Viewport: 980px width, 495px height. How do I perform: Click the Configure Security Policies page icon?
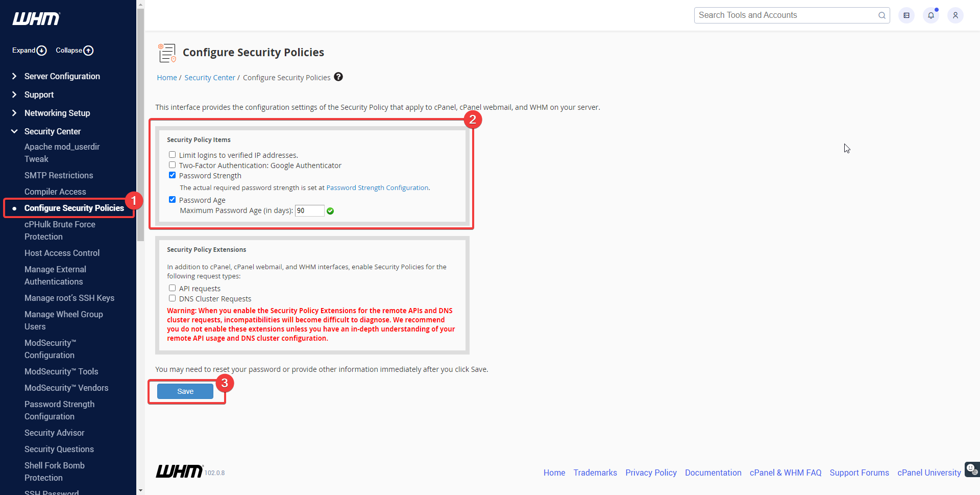(167, 53)
